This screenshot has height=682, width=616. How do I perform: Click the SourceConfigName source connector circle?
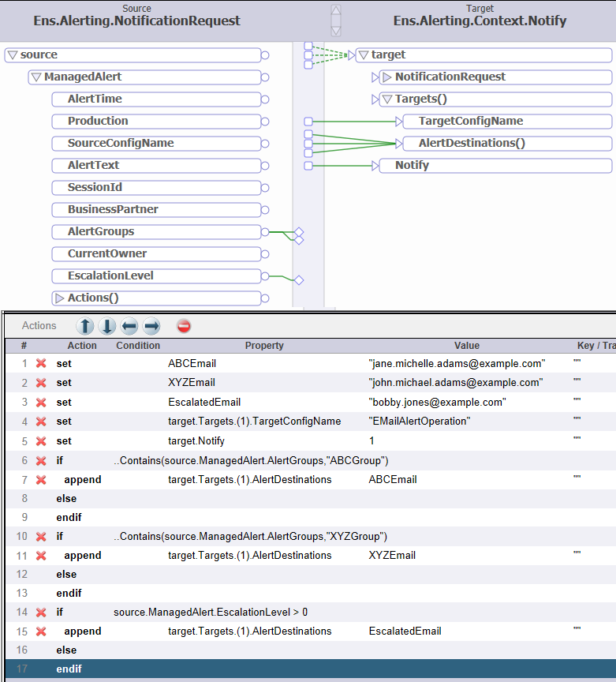(265, 144)
